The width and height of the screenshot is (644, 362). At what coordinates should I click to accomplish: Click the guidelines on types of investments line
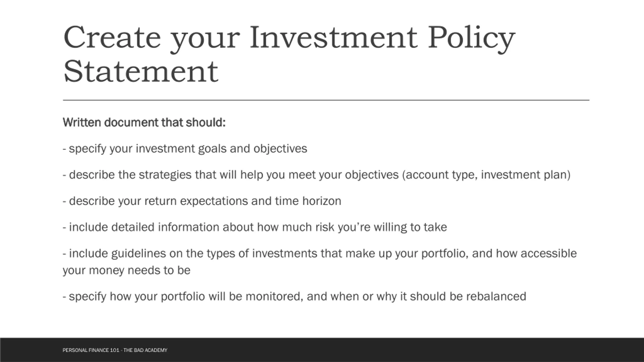pos(320,253)
